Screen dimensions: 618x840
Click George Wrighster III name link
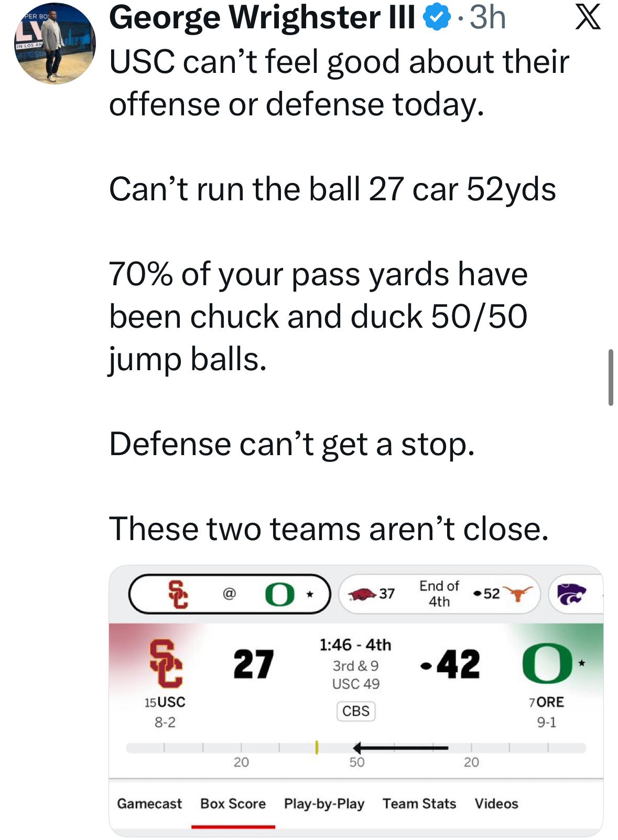pyautogui.click(x=262, y=18)
